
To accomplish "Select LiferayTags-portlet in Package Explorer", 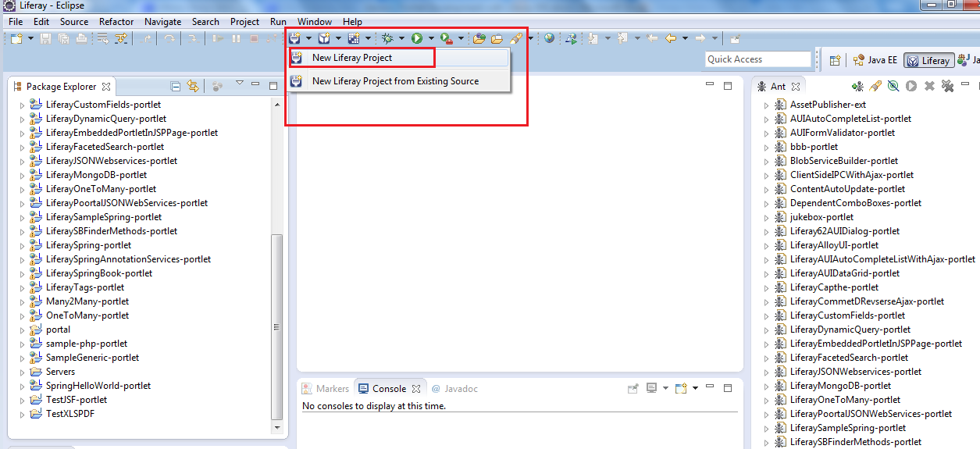I will (x=85, y=287).
